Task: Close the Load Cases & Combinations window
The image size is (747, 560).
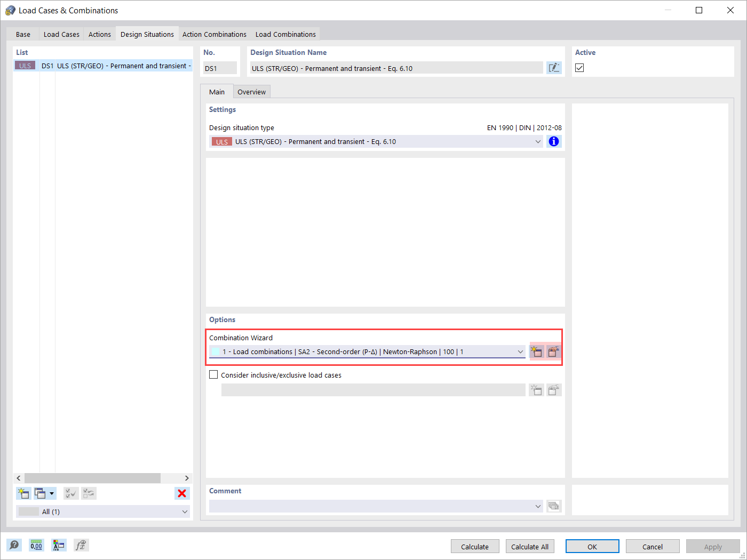Action: 730,10
